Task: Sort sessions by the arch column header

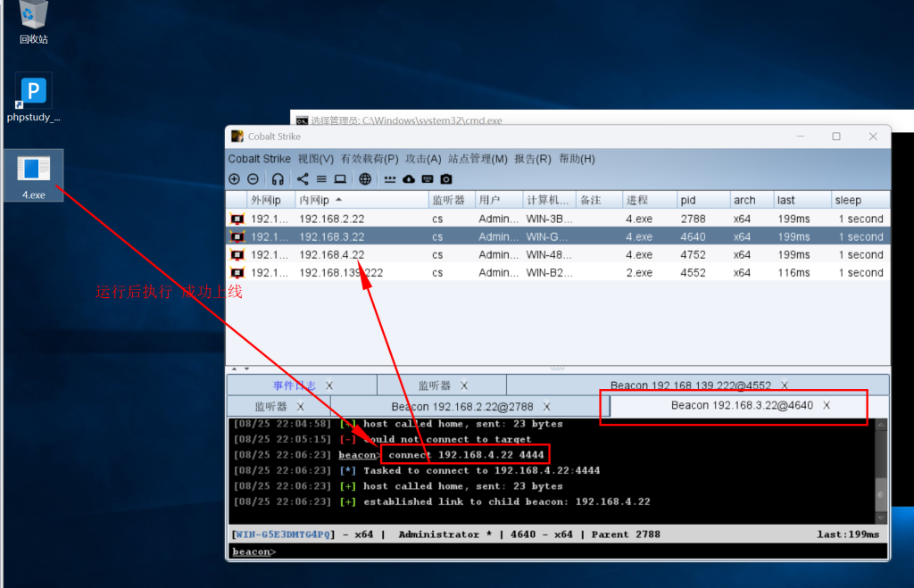Action: tap(752, 201)
